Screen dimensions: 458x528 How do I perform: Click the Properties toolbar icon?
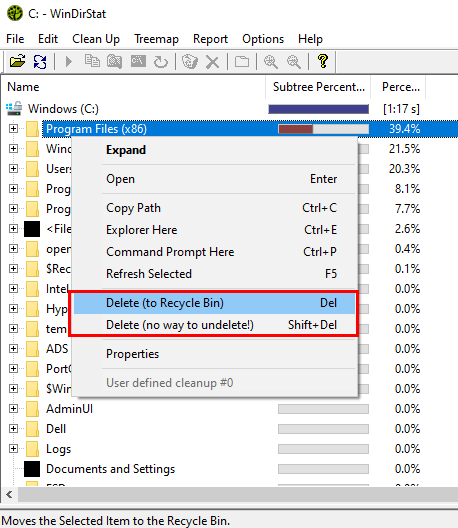click(x=242, y=62)
